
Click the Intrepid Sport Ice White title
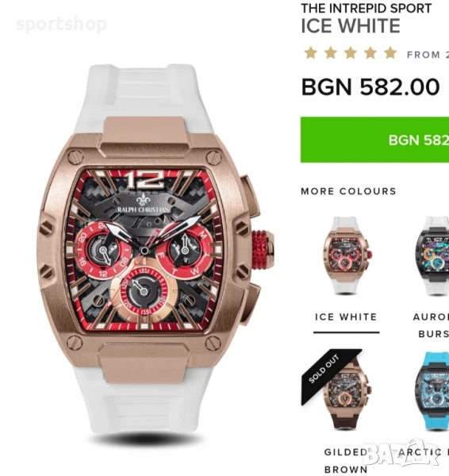point(366,18)
